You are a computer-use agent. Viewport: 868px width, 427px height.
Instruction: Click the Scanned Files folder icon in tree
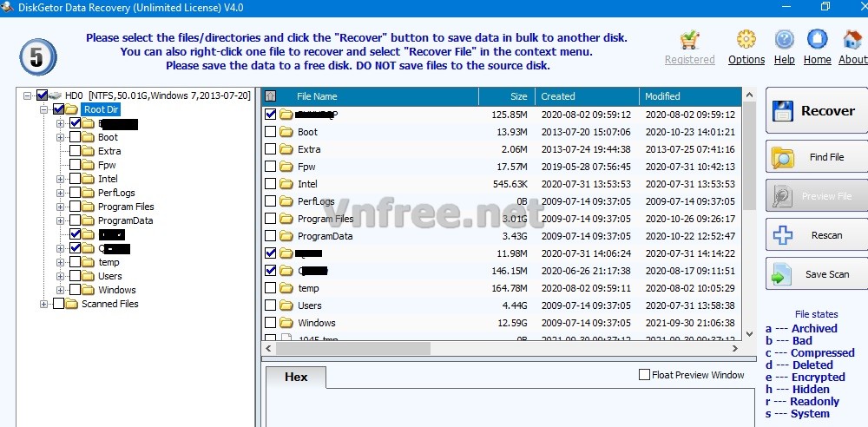tap(71, 304)
